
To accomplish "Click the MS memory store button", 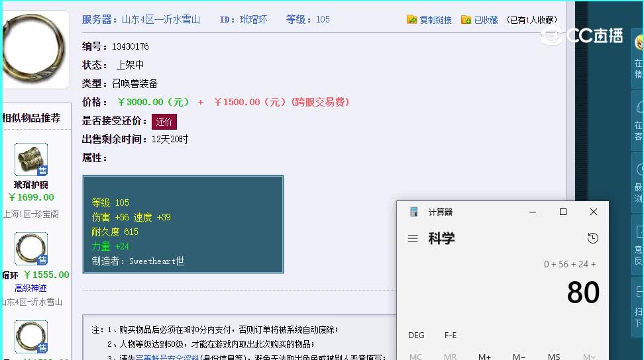I will pos(554,357).
